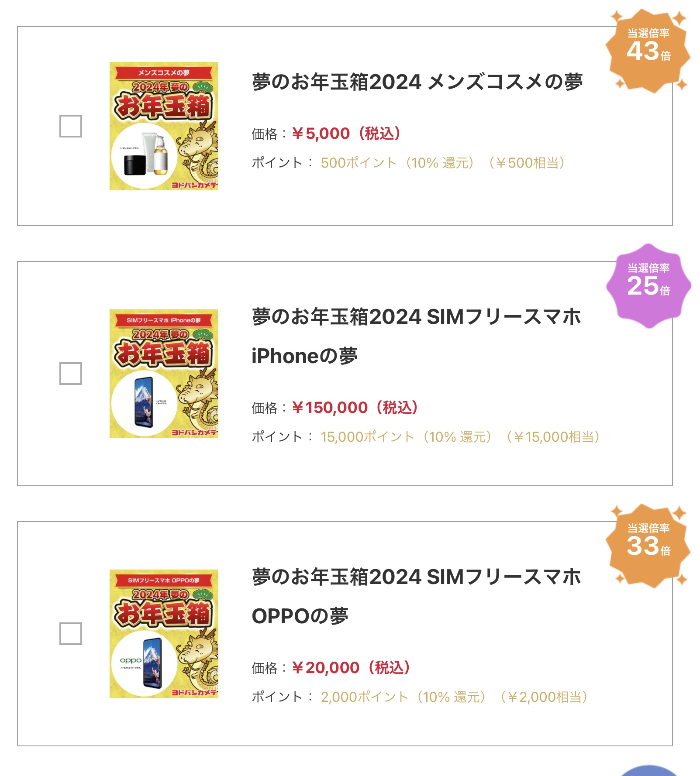Tick the SIMフリースマホ iPhoneの夢 checkbox
This screenshot has height=776, width=700.
point(71,374)
